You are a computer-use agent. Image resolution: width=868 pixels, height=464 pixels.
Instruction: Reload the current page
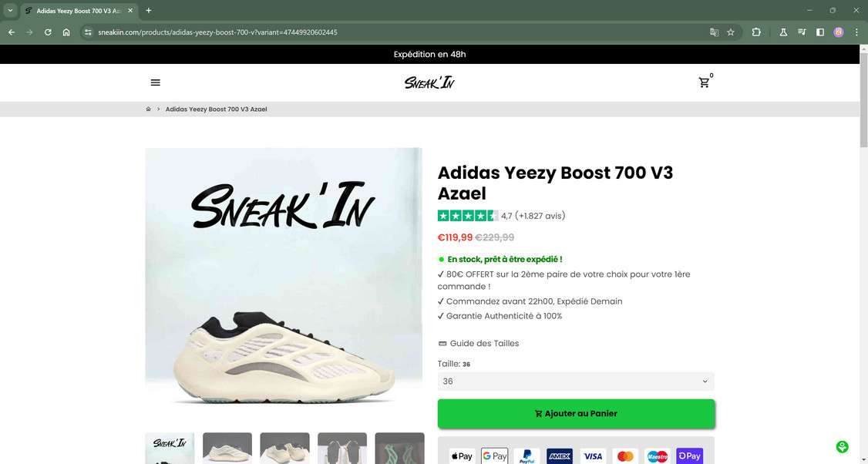tap(48, 32)
